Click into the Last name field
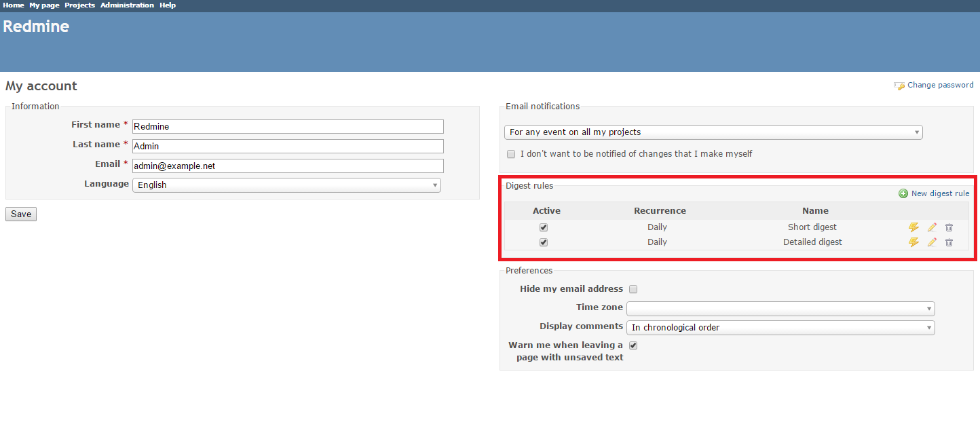 [288, 146]
